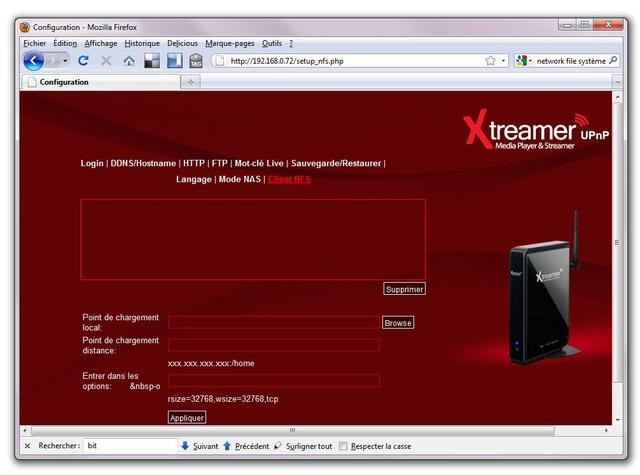Click the Xtreamer UPnP logo
Image resolution: width=640 pixels, height=475 pixels.
click(536, 130)
